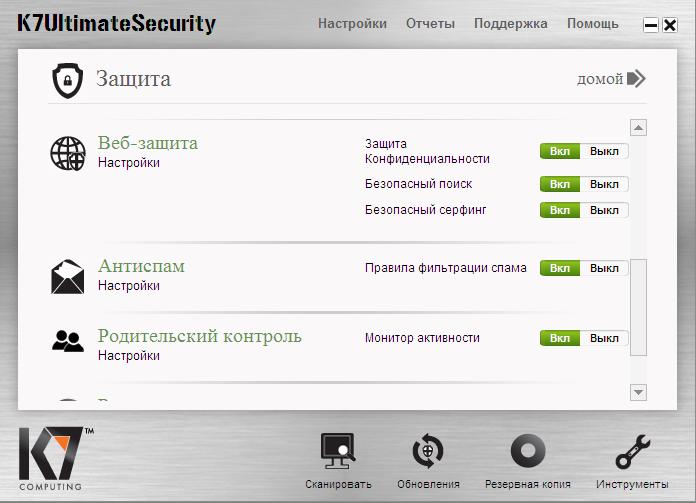
Task: Open Настройки under Родительский контроль
Action: pos(129,356)
